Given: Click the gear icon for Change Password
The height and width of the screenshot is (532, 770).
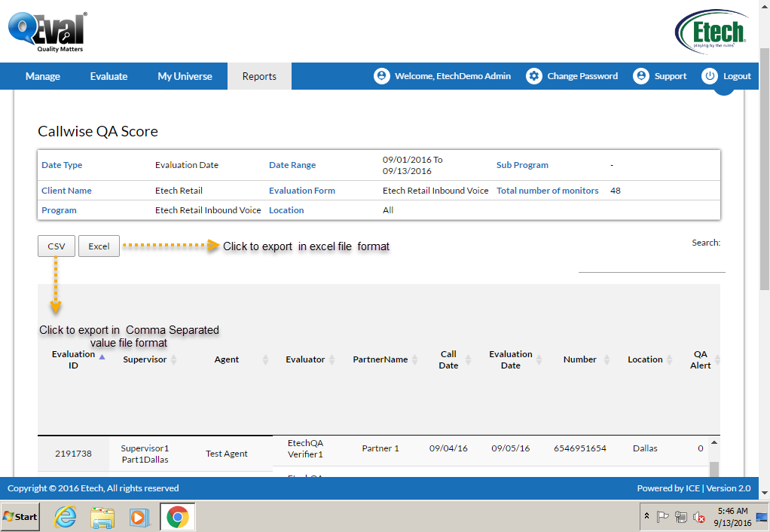Looking at the screenshot, I should (x=533, y=76).
